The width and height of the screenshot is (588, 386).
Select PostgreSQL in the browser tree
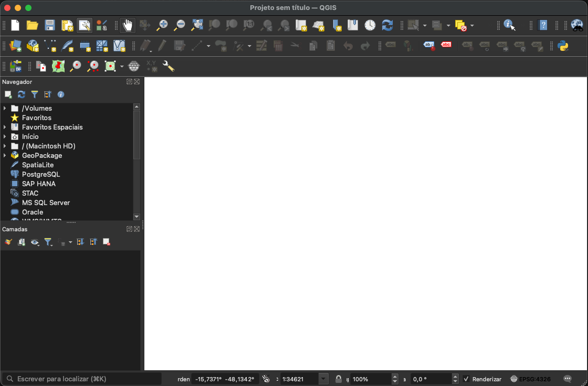click(x=40, y=174)
